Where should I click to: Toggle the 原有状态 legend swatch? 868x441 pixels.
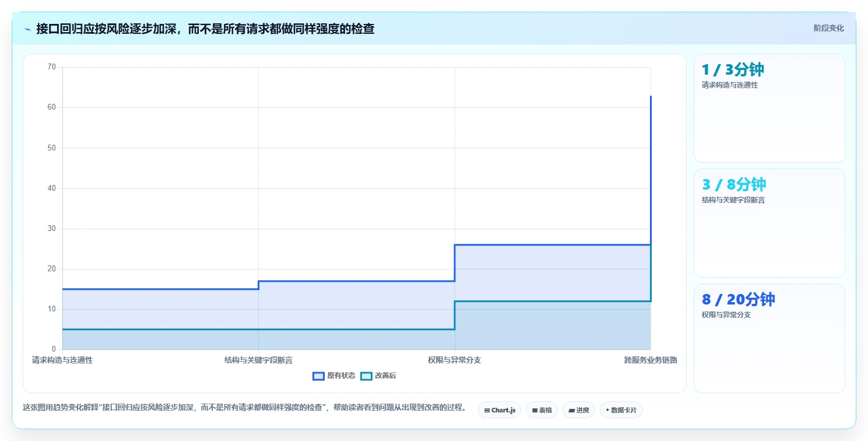coord(318,376)
